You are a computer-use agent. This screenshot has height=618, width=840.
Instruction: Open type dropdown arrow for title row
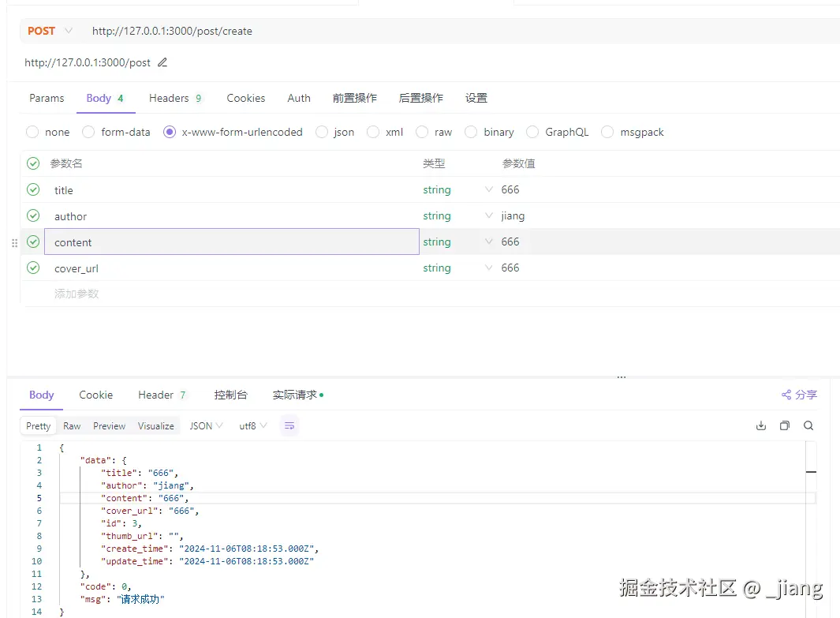(488, 189)
